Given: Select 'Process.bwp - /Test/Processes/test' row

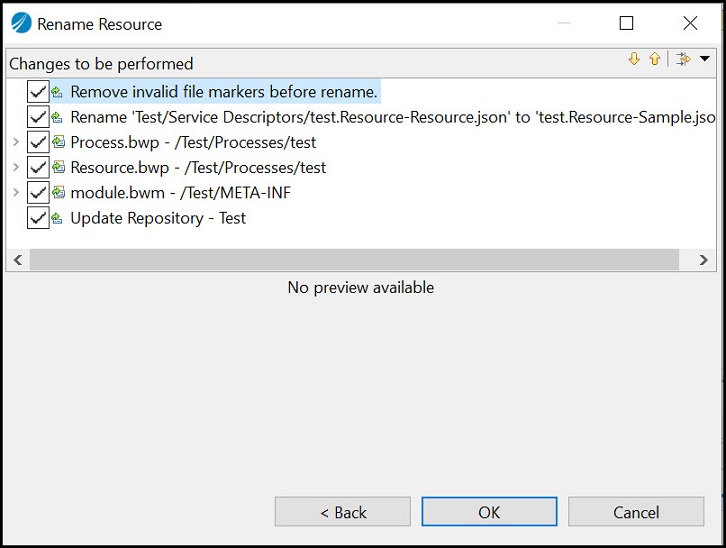Looking at the screenshot, I should pos(193,142).
